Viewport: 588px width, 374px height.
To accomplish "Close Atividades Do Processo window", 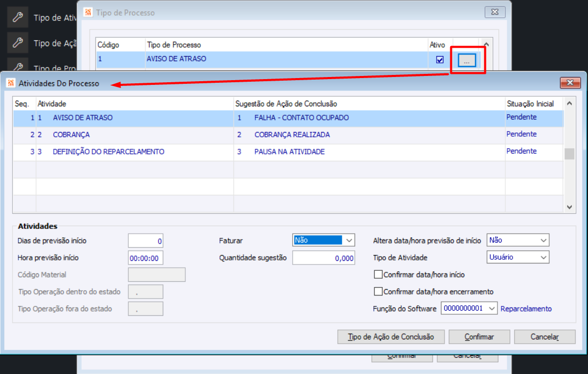I will pyautogui.click(x=570, y=83).
